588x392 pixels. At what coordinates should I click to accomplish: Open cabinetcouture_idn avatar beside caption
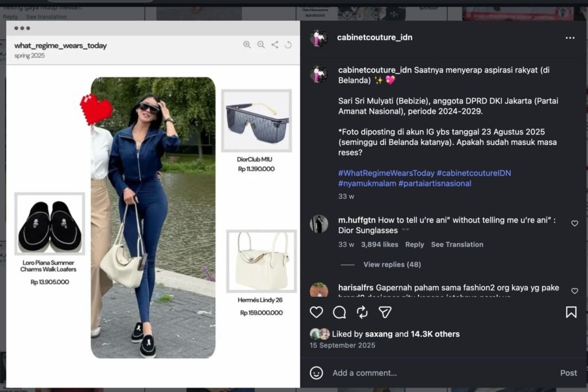(319, 74)
